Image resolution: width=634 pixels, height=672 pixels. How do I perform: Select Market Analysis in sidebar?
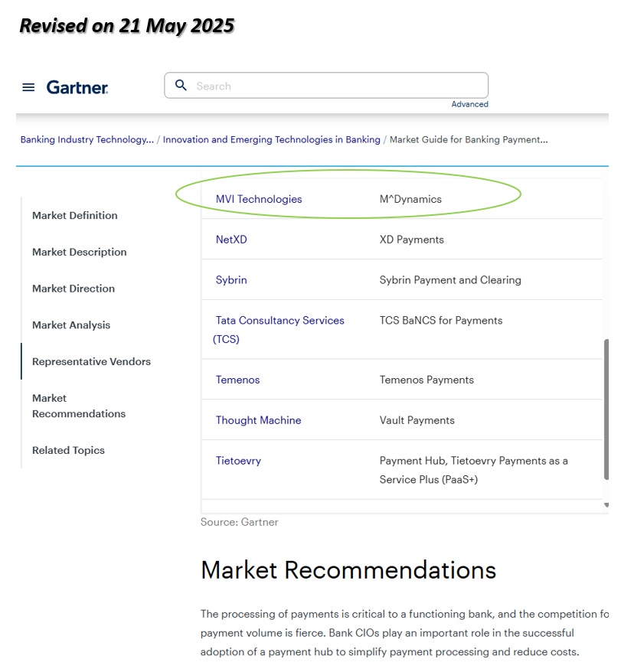[x=71, y=325]
